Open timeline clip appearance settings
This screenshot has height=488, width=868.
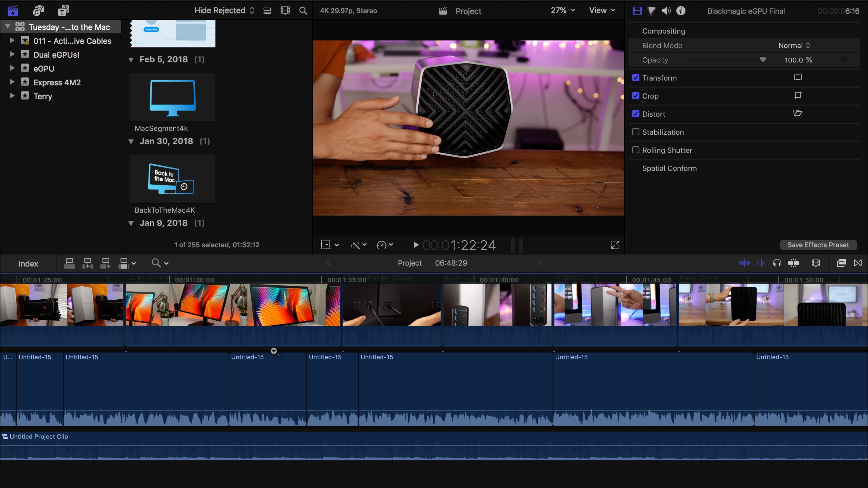816,263
